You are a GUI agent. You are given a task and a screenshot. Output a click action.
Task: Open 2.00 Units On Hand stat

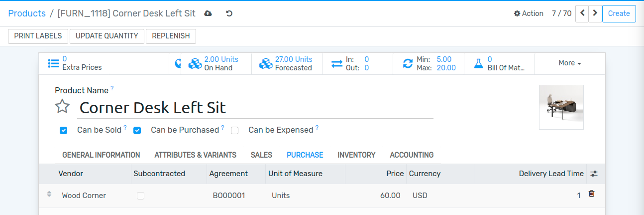[215, 63]
